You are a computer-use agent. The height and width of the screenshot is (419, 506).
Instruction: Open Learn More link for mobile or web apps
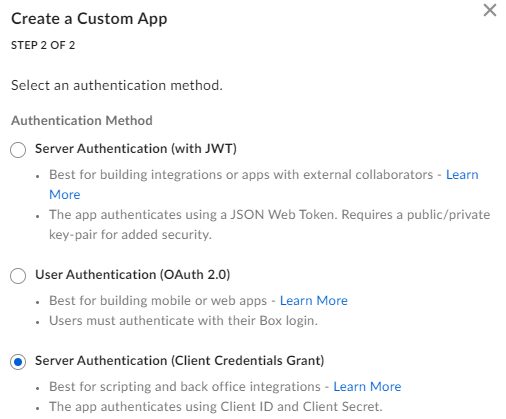click(314, 301)
